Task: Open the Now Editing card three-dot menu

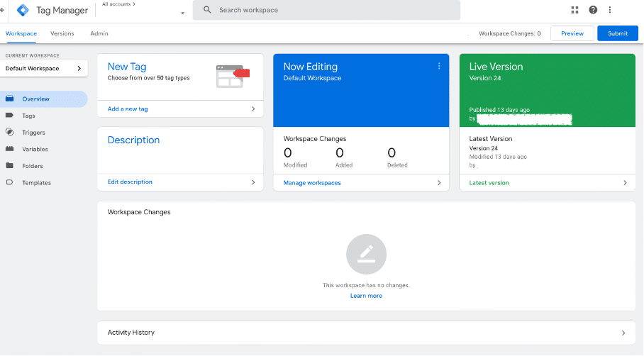Action: (x=439, y=66)
